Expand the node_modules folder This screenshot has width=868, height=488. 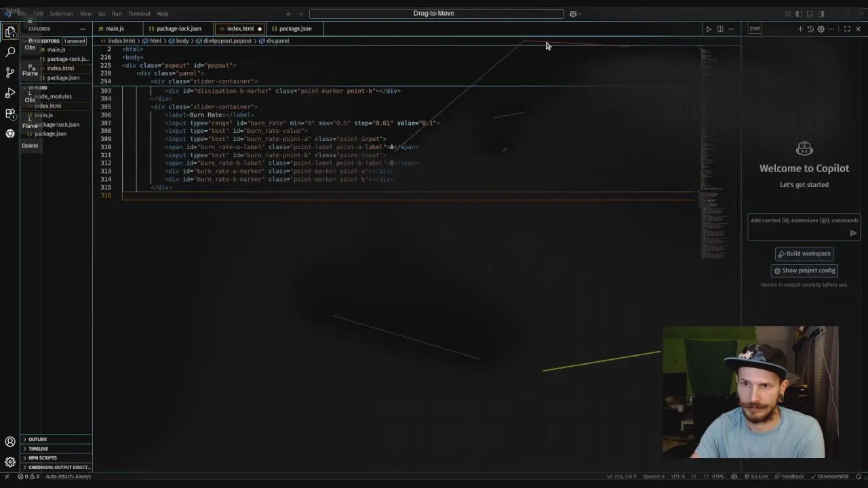pyautogui.click(x=56, y=97)
